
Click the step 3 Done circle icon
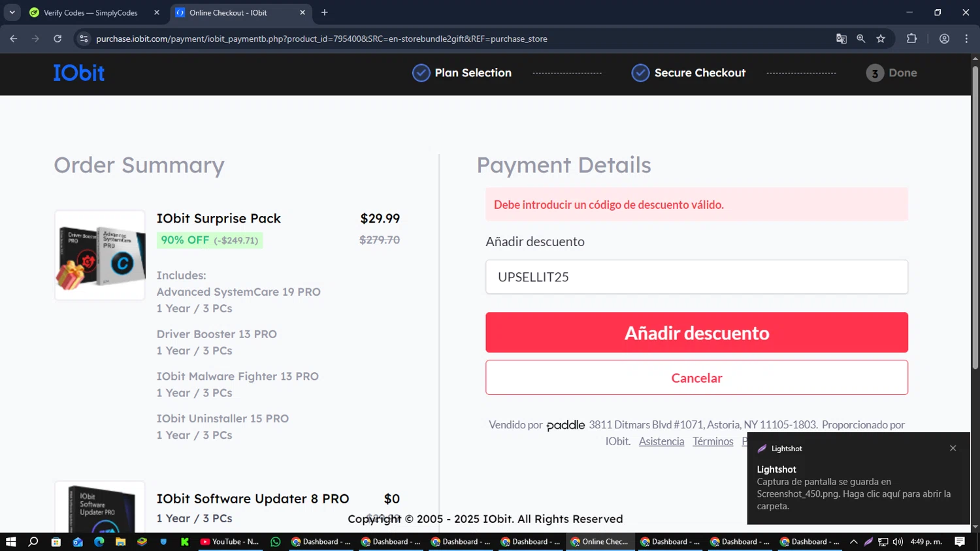click(875, 73)
